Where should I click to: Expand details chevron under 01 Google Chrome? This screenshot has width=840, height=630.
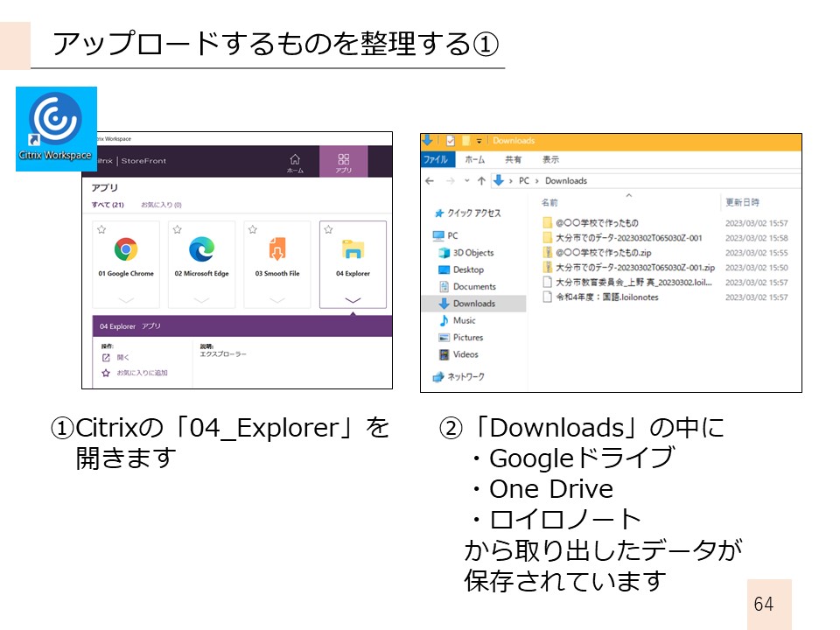click(x=126, y=300)
